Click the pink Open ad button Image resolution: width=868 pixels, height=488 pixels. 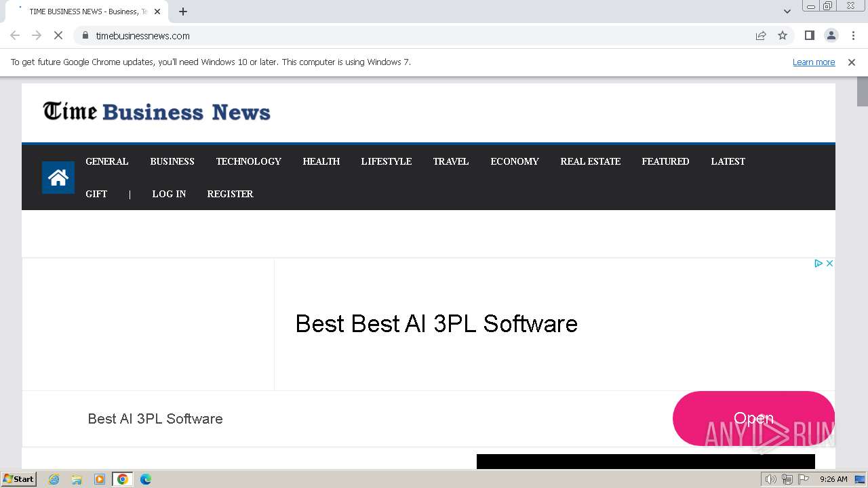753,418
